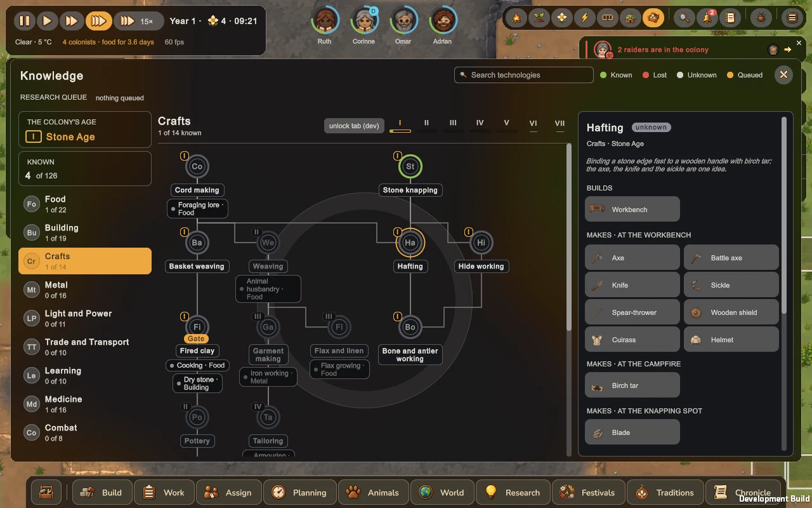
Task: Select the Building knowledge category
Action: [x=85, y=232]
